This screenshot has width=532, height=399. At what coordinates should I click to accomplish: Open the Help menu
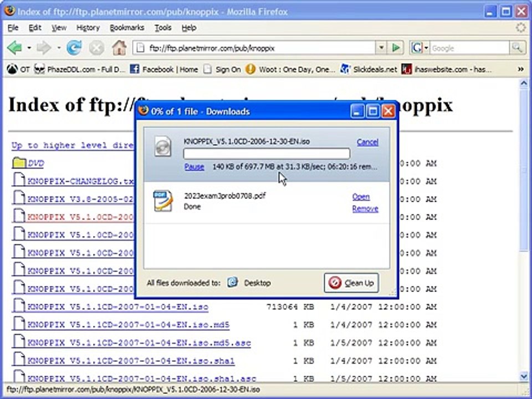pyautogui.click(x=188, y=28)
